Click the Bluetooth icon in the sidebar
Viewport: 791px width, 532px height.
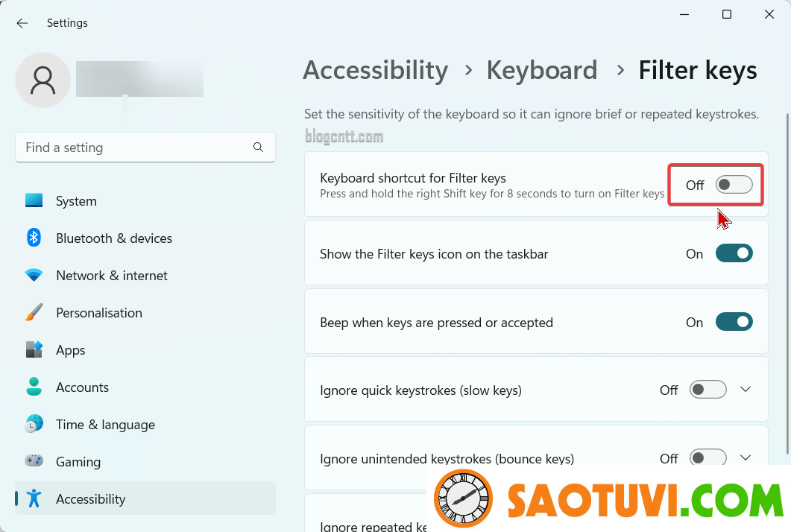click(34, 238)
